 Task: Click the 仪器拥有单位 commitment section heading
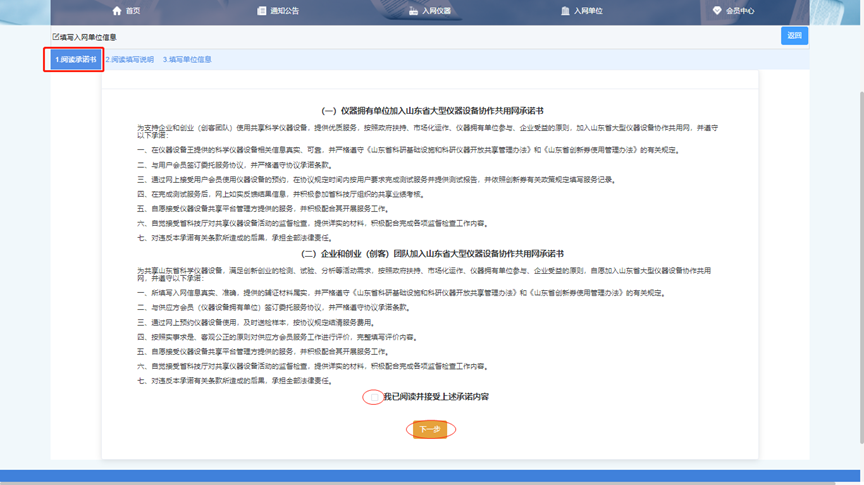click(x=432, y=111)
